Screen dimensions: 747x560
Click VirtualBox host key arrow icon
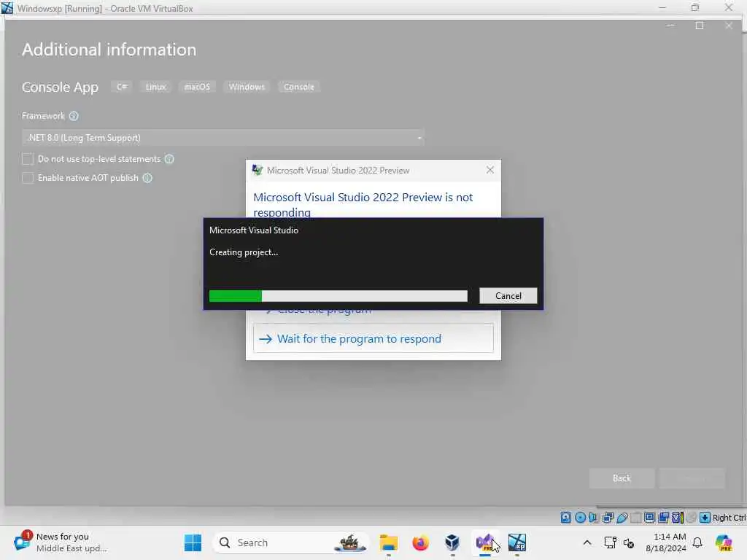point(705,517)
